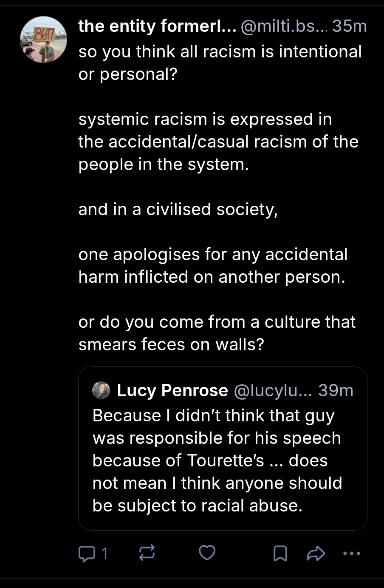Click the reply count number 1

(104, 554)
